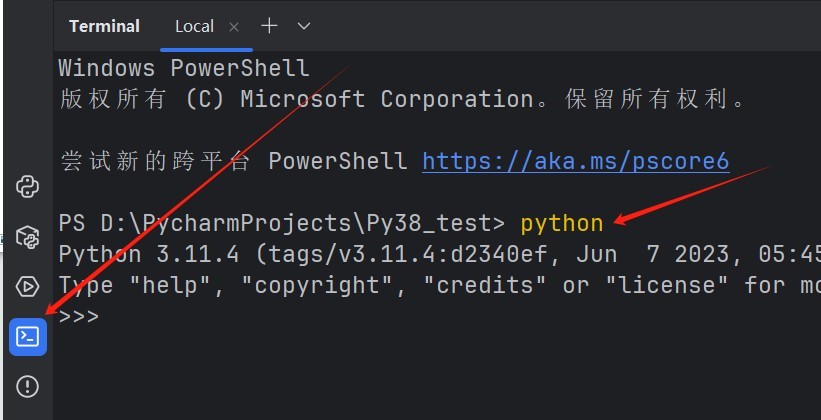Click the "credits" word in terminal
Image resolution: width=821 pixels, height=420 pixels.
(x=484, y=285)
